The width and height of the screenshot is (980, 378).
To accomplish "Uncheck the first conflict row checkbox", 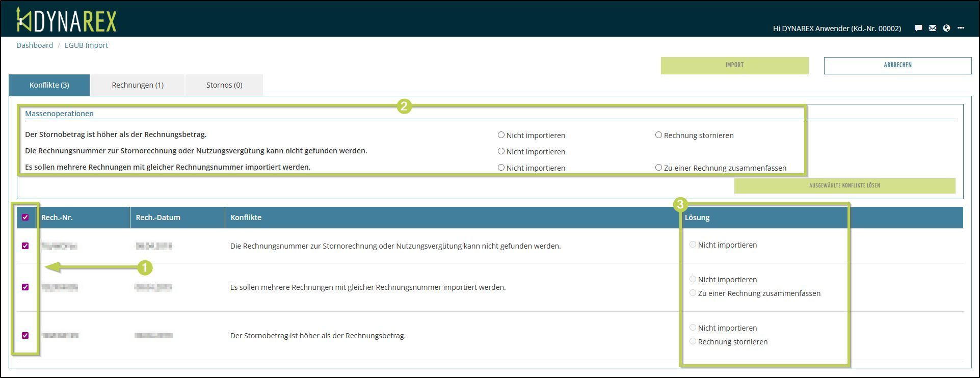I will [25, 246].
